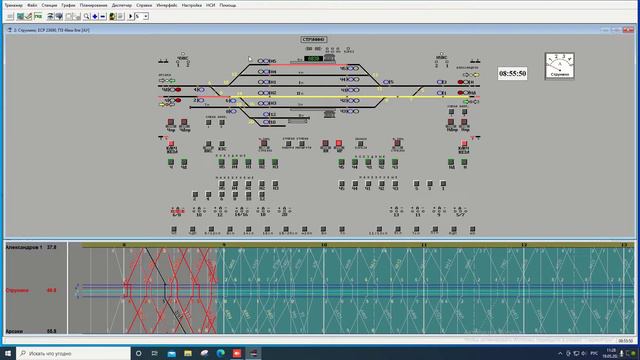Open the Windows Start menu
This screenshot has width=640, height=360.
click(x=8, y=353)
